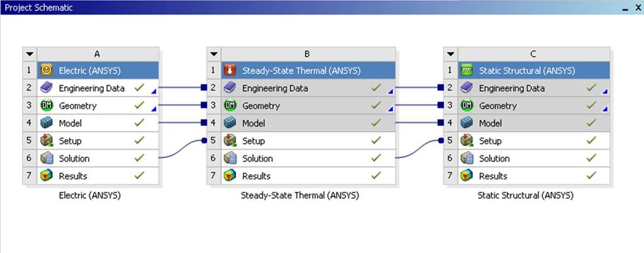Click Setup icon in system B
Image resolution: width=644 pixels, height=253 pixels.
point(230,141)
